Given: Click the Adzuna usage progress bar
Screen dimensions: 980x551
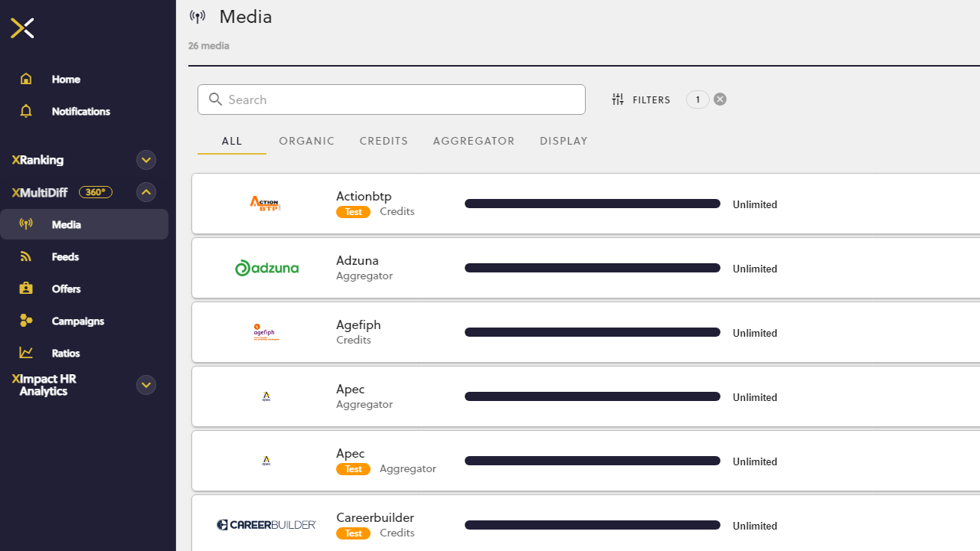Looking at the screenshot, I should click(x=593, y=268).
